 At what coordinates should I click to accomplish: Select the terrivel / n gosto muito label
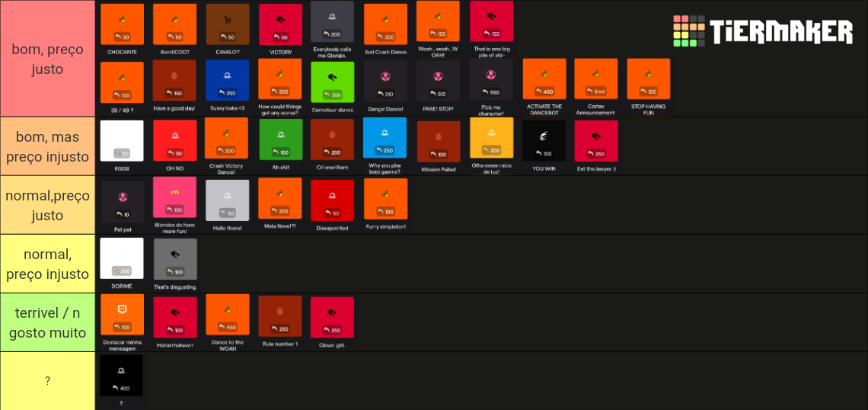(x=48, y=323)
